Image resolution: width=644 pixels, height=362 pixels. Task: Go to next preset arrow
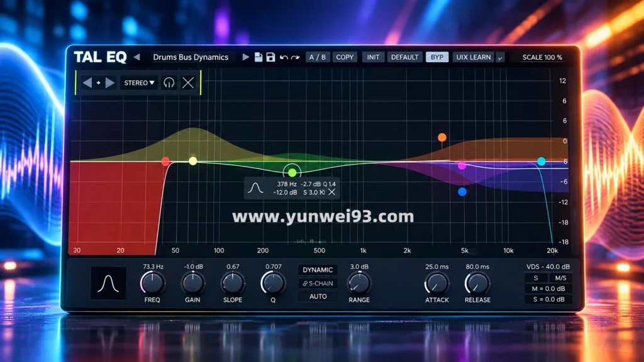pyautogui.click(x=246, y=57)
